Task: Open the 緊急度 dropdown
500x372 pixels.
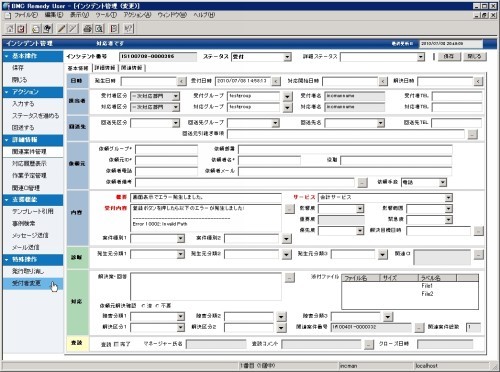Action: pos(448,220)
